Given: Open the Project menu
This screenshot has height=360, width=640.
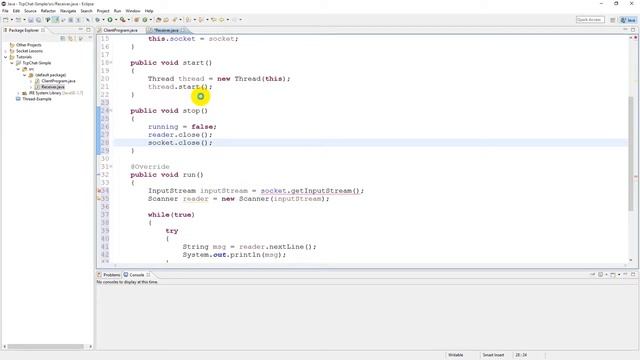Looking at the screenshot, I should (103, 11).
